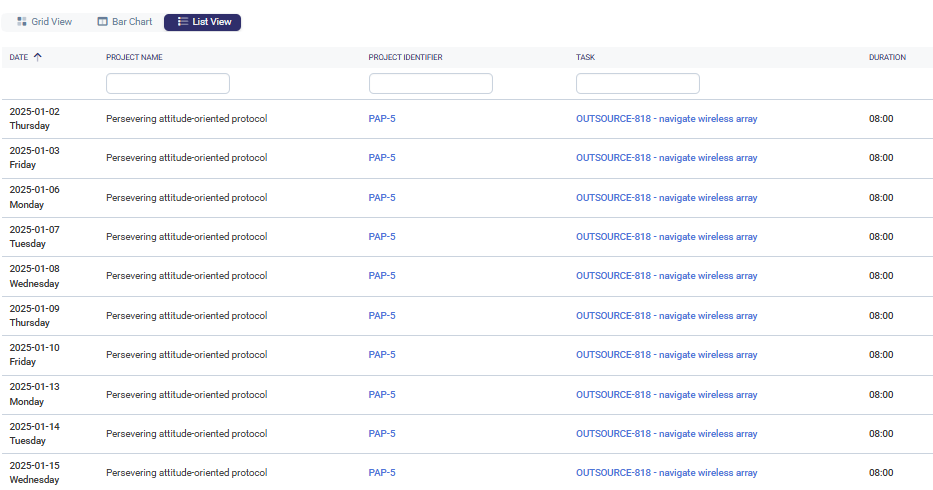Click the Grid View icon
The image size is (933, 490).
22,22
